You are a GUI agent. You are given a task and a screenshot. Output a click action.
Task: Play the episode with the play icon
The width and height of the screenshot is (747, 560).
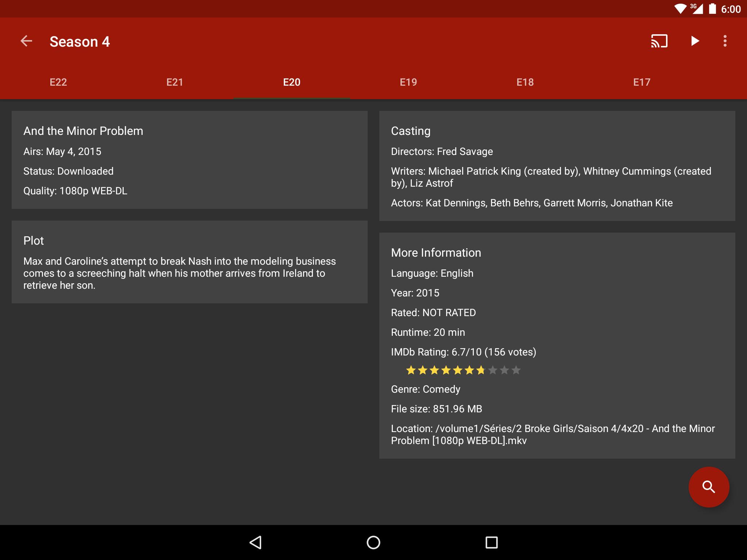point(695,41)
